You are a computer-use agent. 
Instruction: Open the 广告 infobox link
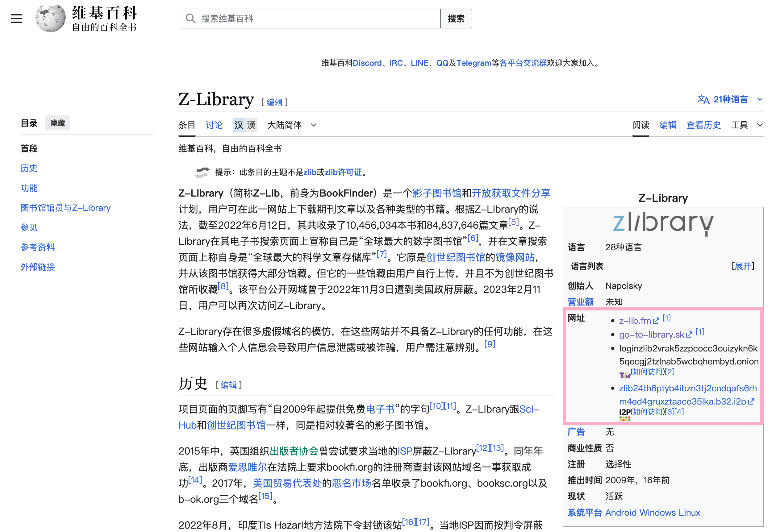click(576, 432)
